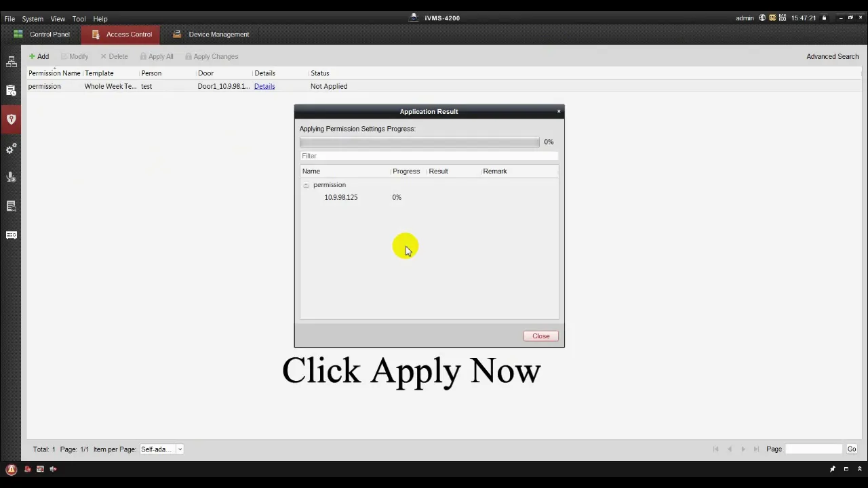Sort by Status column header

point(320,73)
